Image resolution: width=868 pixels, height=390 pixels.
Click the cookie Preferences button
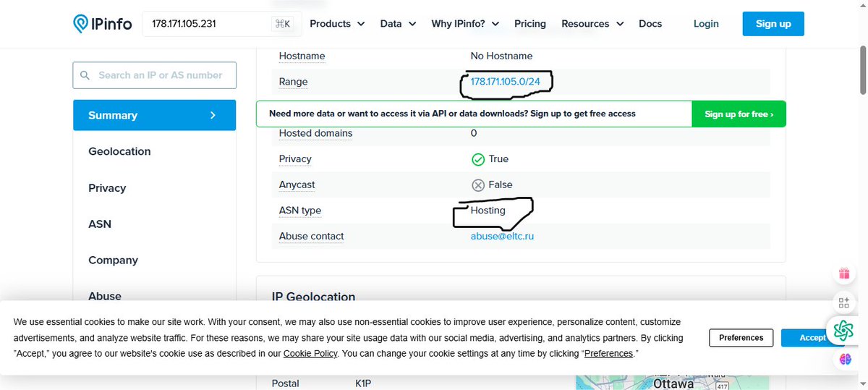coord(741,338)
